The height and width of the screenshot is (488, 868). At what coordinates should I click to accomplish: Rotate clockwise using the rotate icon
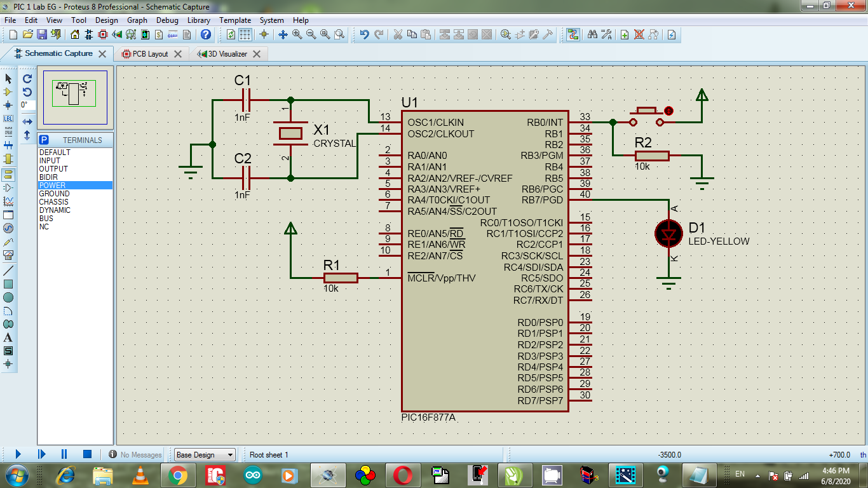pos(27,78)
